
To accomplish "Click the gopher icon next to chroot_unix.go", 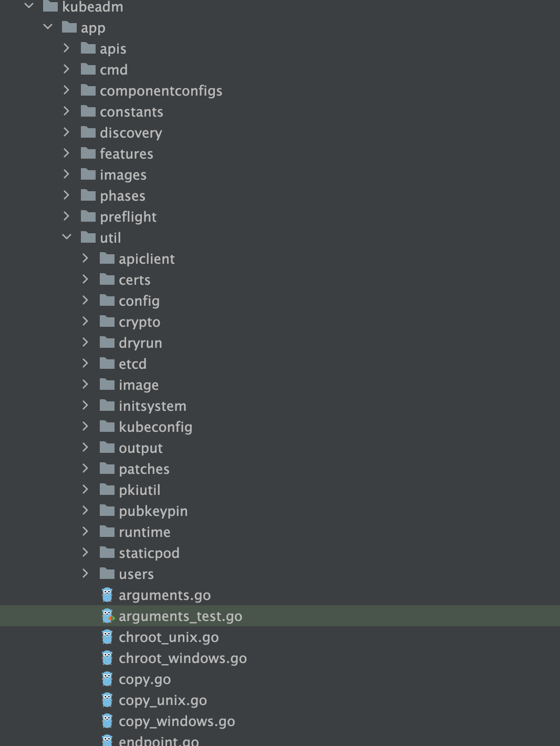I will click(x=107, y=637).
